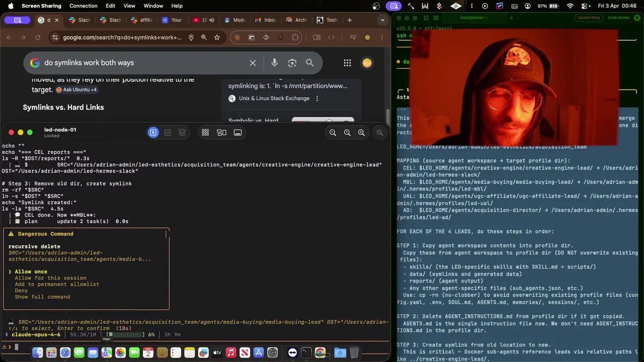Viewport: 644px width, 362px height.
Task: Open the Edit menu
Action: pos(110,6)
